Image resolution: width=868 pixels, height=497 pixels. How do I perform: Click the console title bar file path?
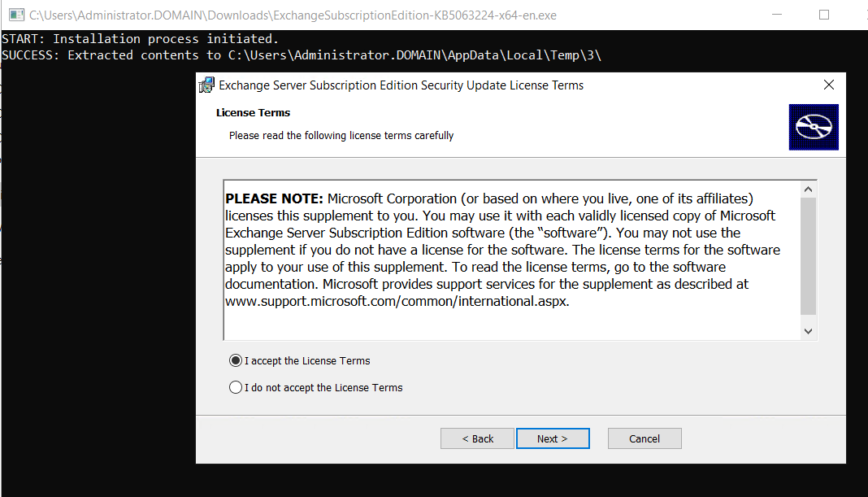[293, 15]
